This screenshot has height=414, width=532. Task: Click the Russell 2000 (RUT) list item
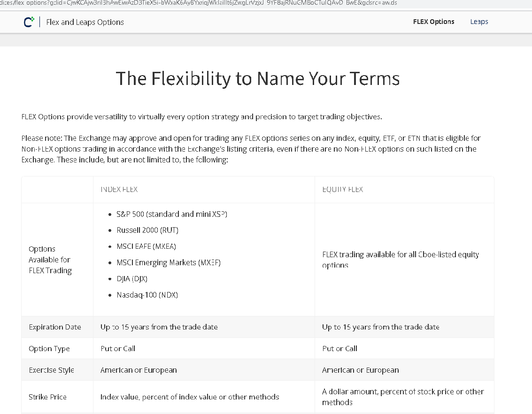(147, 230)
